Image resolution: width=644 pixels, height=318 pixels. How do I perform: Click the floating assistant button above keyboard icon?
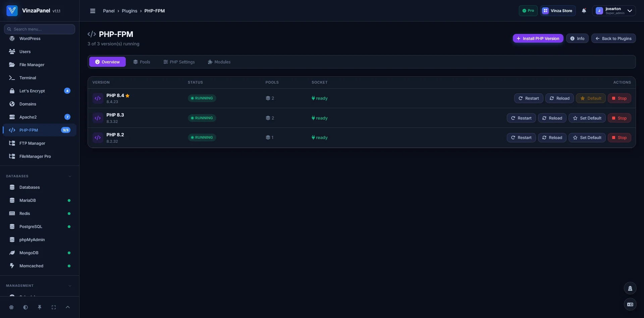[630, 288]
